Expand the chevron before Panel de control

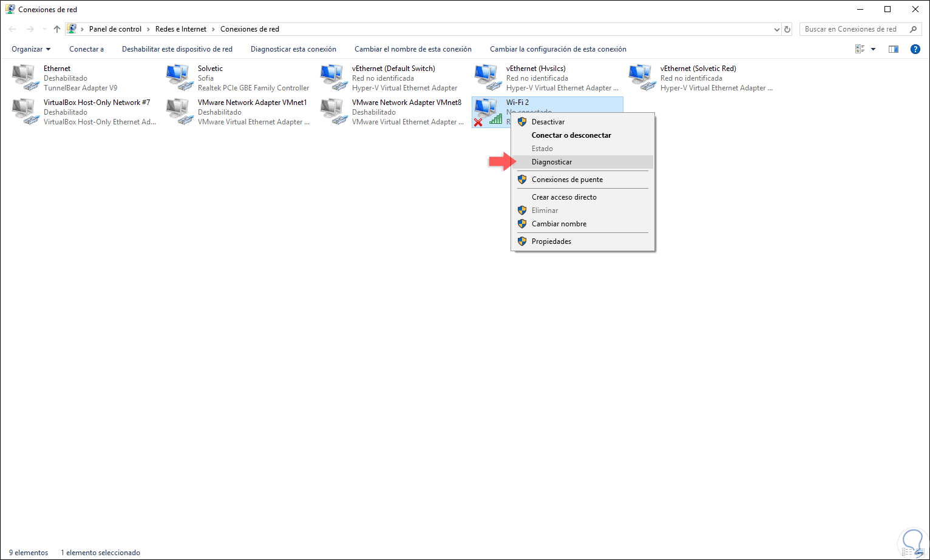(x=83, y=29)
